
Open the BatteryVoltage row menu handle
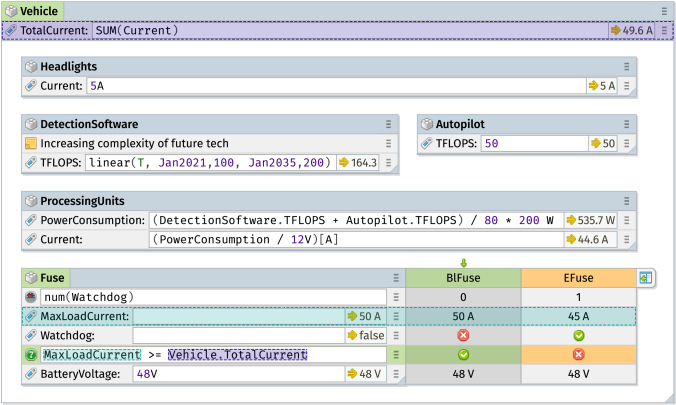click(396, 374)
